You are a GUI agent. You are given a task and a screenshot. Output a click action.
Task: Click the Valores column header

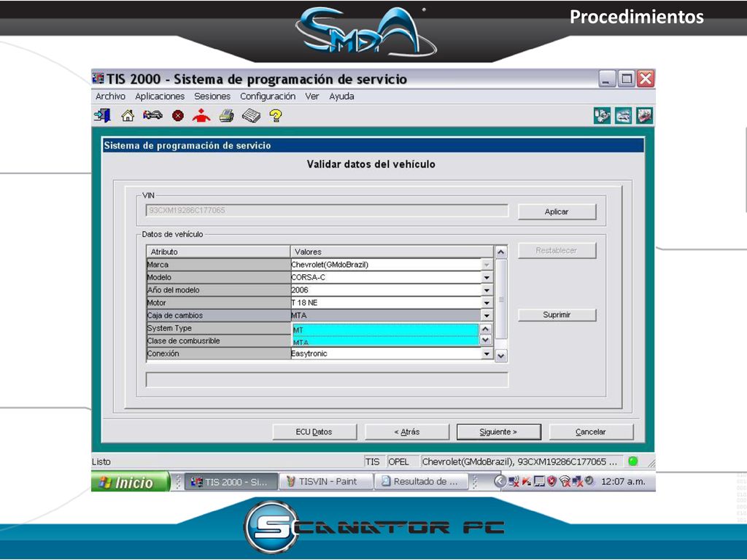coord(392,252)
